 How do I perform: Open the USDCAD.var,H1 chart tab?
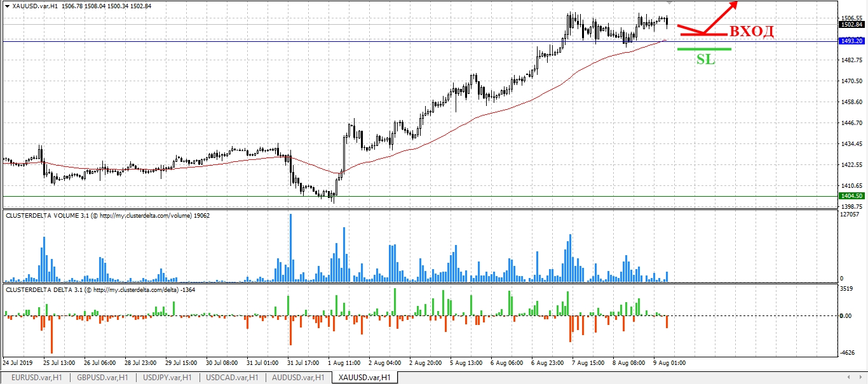tap(233, 378)
